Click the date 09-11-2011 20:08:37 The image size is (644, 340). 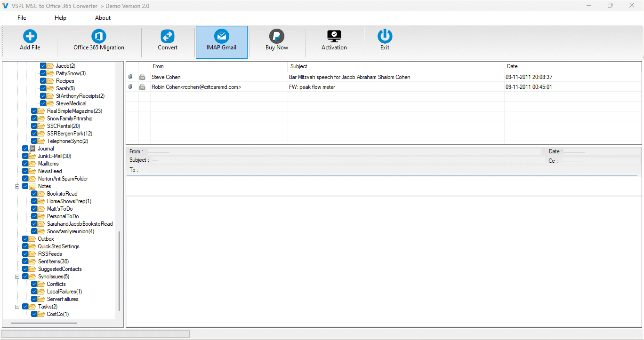point(529,77)
